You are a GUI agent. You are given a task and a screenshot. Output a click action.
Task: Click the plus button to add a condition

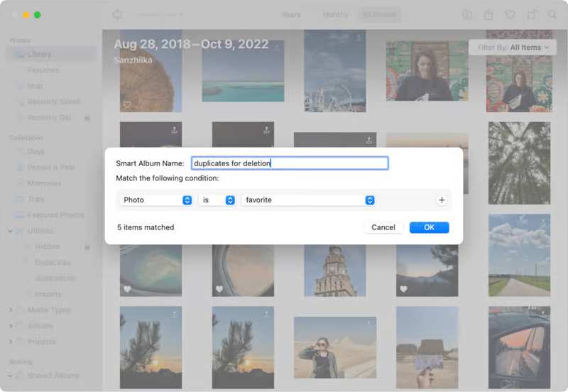click(442, 200)
